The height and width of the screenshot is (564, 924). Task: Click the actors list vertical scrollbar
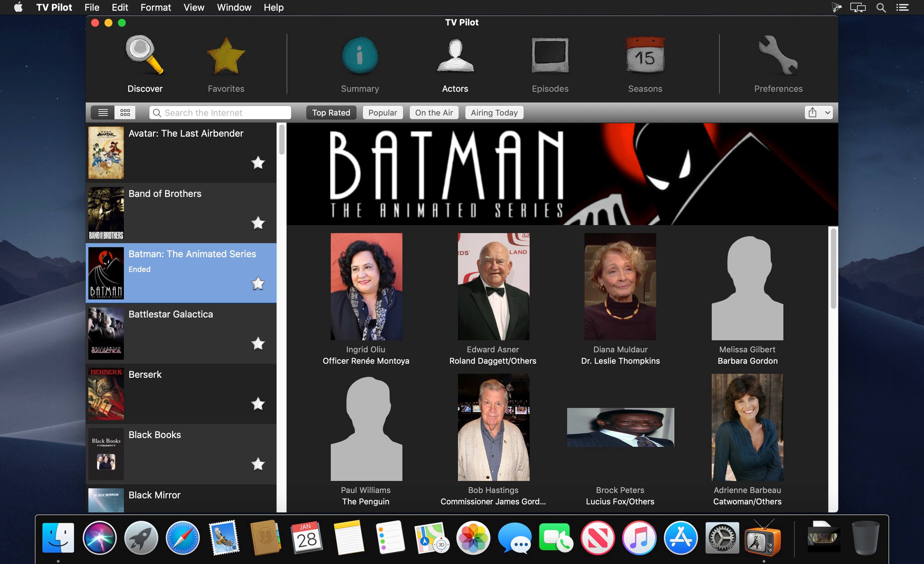click(833, 268)
